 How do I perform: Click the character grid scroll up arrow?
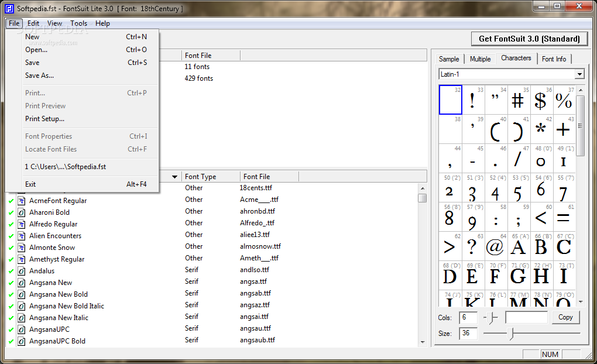tap(580, 90)
